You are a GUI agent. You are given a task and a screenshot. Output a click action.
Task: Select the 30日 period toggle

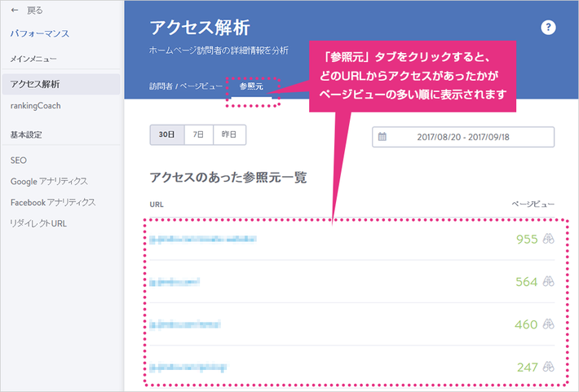(167, 134)
